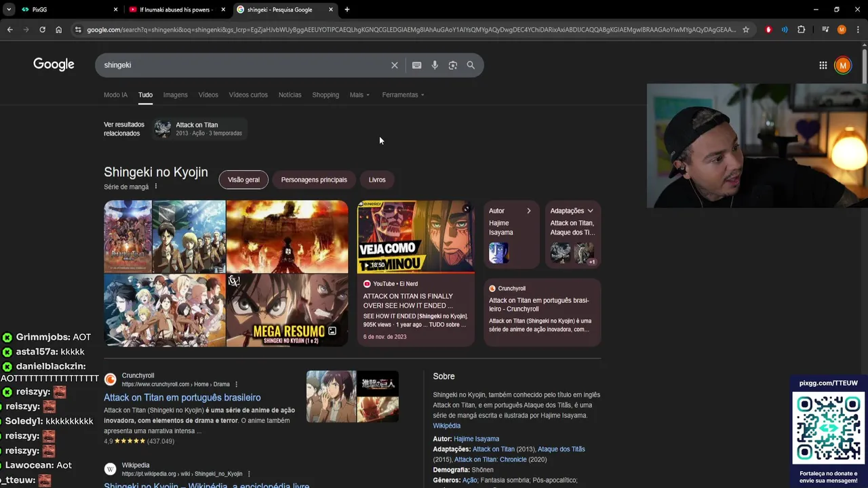Viewport: 868px width, 488px height.
Task: Run the search with the magnifier icon
Action: [x=471, y=65]
